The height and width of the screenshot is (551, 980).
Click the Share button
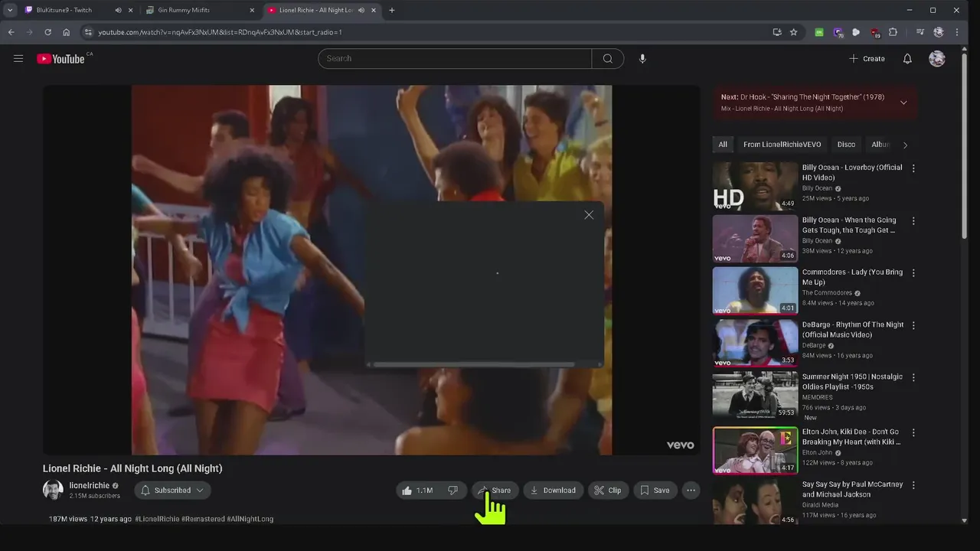(495, 491)
